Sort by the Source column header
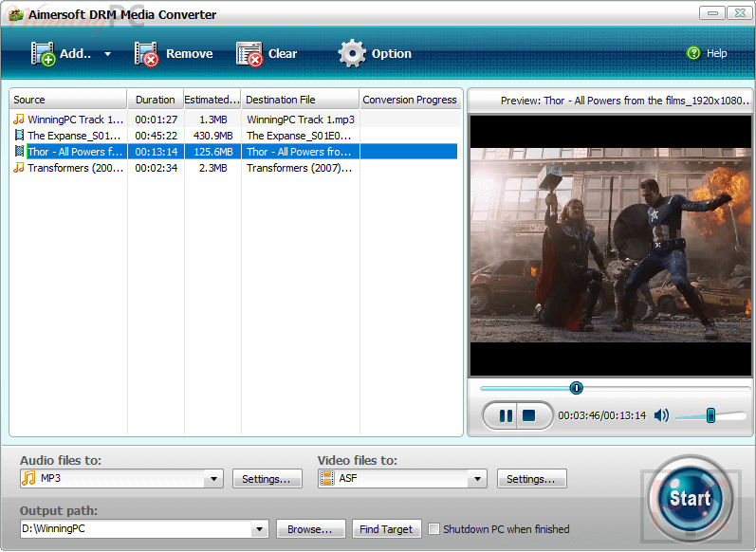756x552 pixels. coord(68,100)
